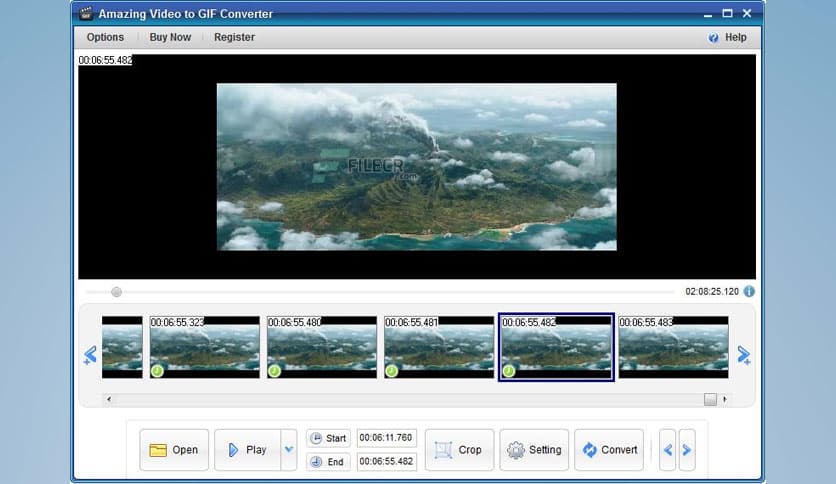This screenshot has width=836, height=484.
Task: Click the previous frame arrow button beside Convert
Action: tap(668, 450)
